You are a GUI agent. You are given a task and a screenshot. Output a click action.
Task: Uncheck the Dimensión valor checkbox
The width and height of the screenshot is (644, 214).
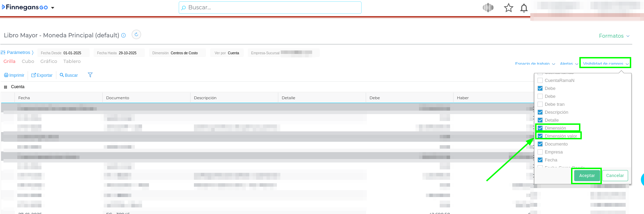[x=540, y=136]
